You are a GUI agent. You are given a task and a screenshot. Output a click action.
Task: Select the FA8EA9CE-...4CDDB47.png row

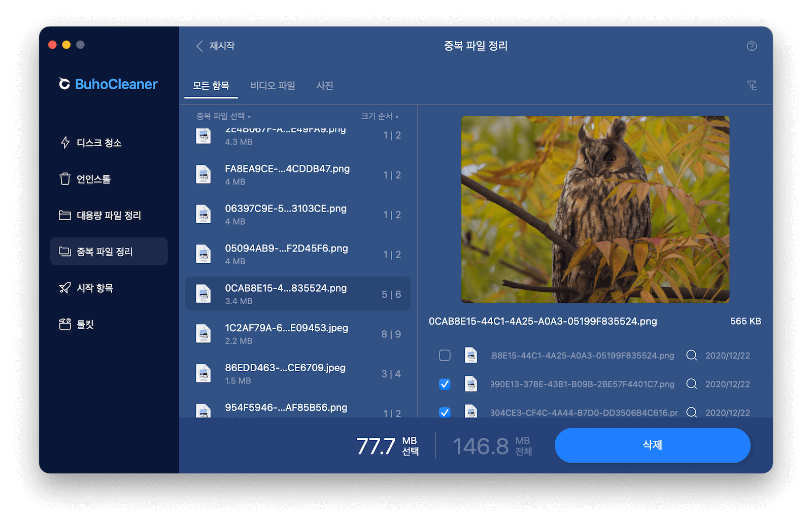point(298,174)
